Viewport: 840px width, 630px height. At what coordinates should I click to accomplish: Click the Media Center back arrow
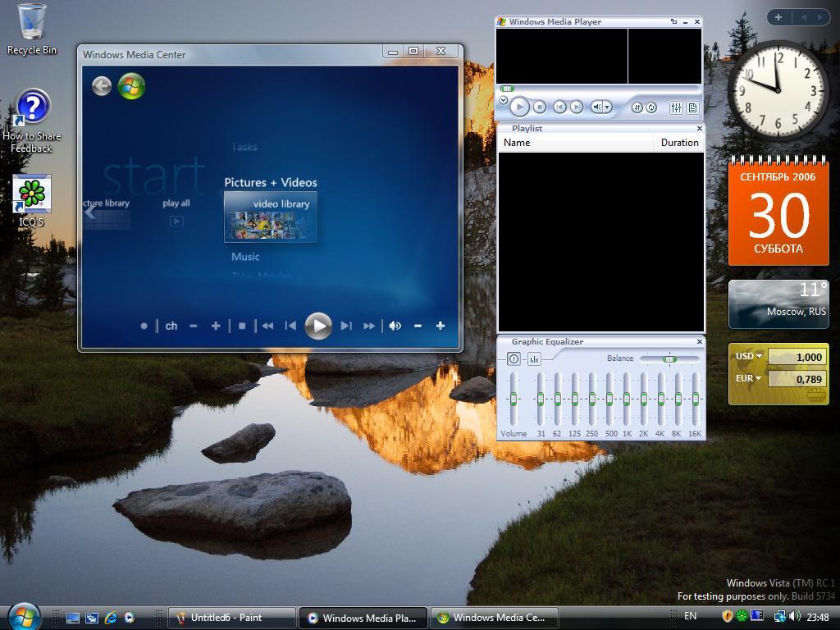point(102,86)
